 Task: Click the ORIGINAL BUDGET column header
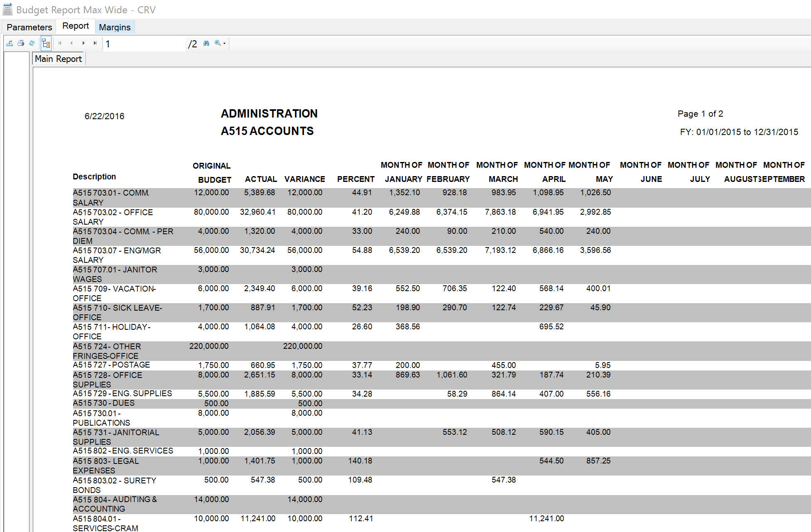click(x=212, y=173)
